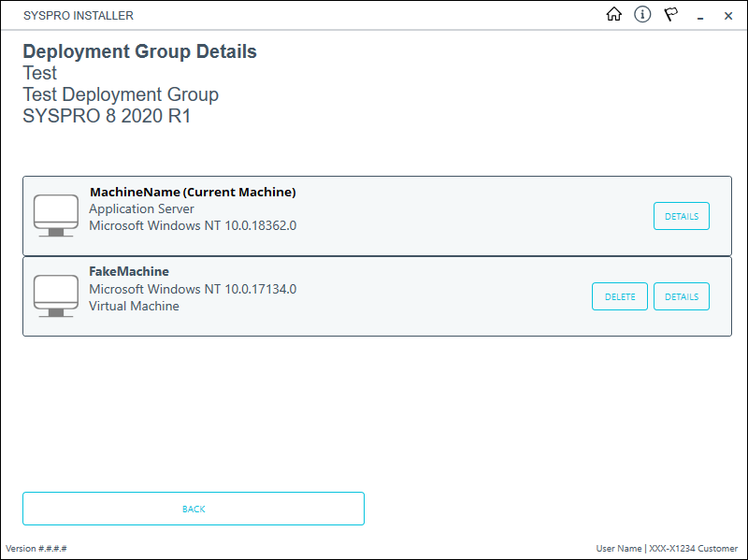Go back with the BACK button
This screenshot has width=748, height=560.
pos(194,509)
